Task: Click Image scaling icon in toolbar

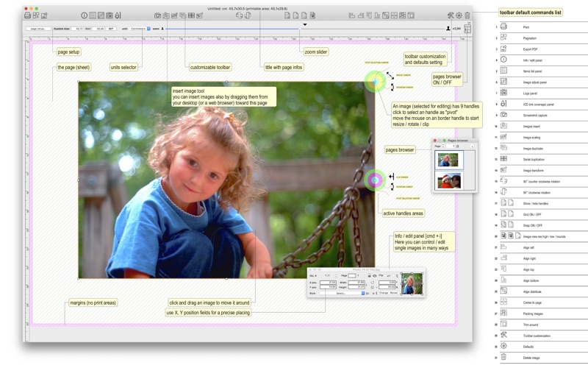Action: coord(174,15)
